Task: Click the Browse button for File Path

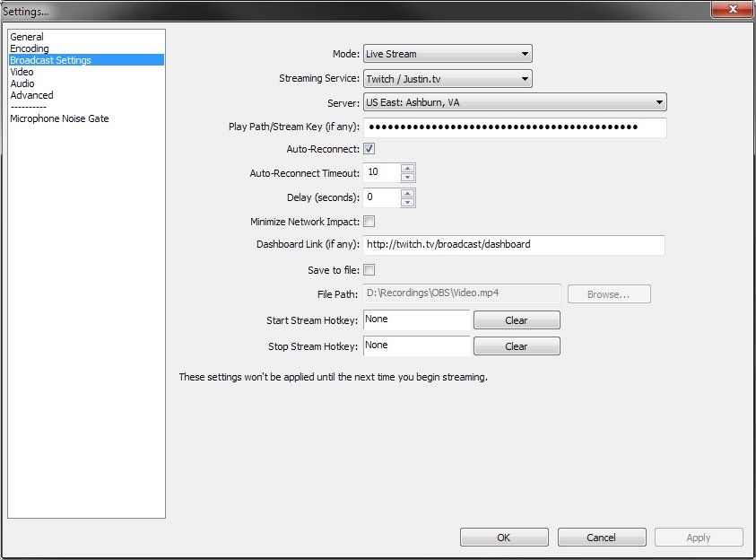Action: tap(608, 293)
